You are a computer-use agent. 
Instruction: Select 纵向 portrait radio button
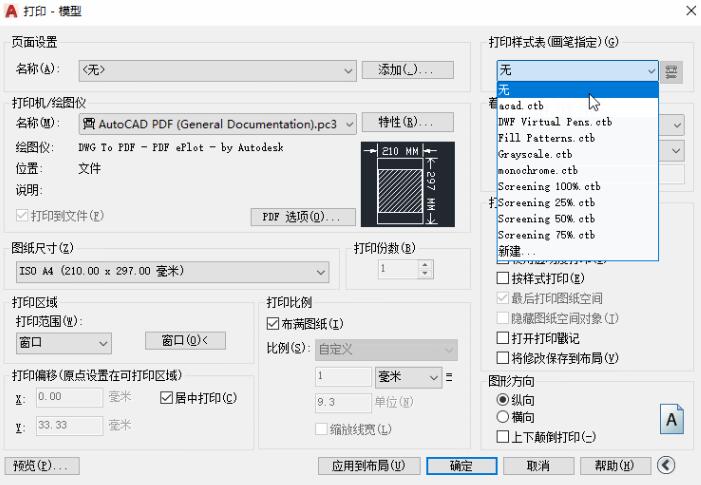(x=503, y=399)
